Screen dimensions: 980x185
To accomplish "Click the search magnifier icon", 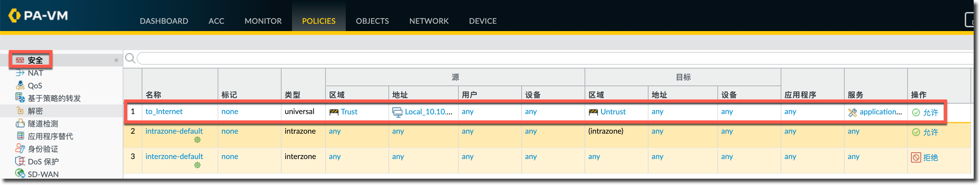I will pos(130,58).
